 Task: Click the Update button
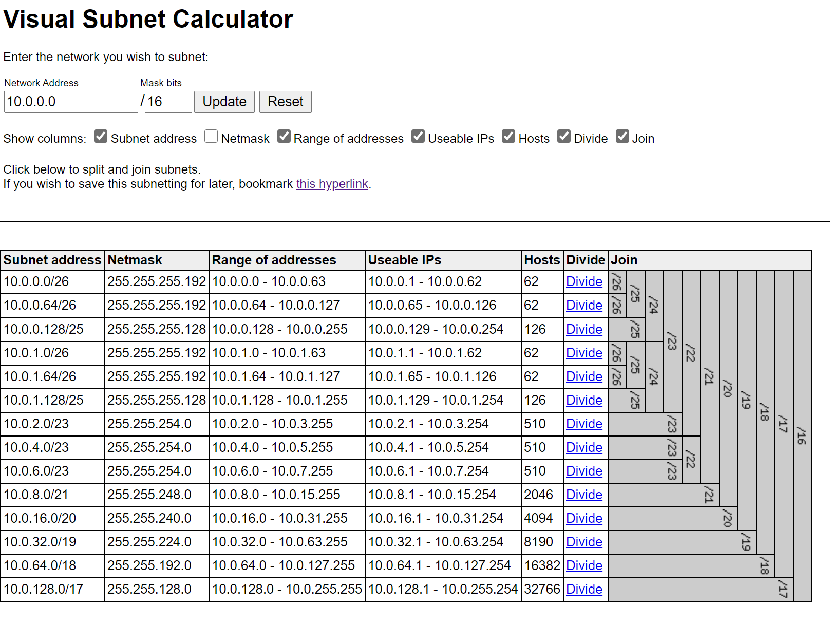[224, 102]
